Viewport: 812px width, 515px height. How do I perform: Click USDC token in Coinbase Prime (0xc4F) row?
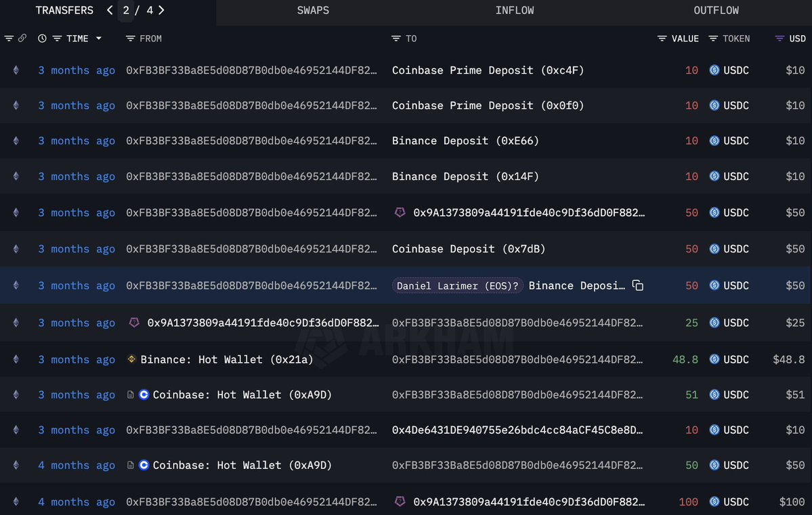coord(729,70)
